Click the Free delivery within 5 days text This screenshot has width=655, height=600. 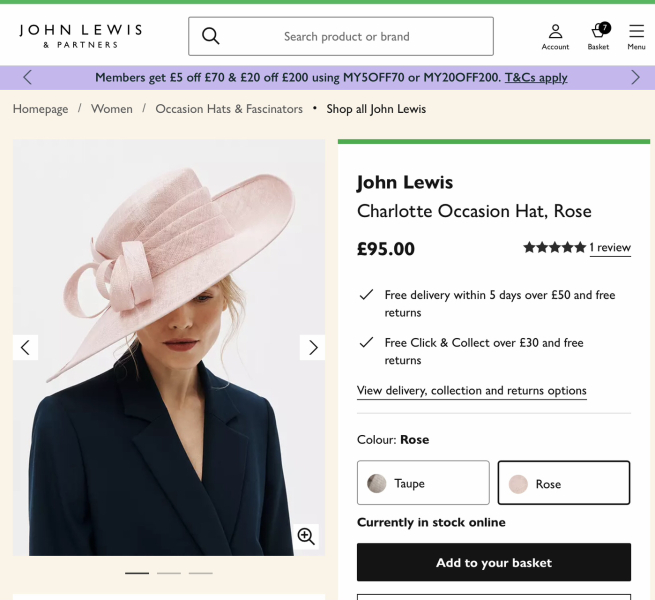point(500,304)
